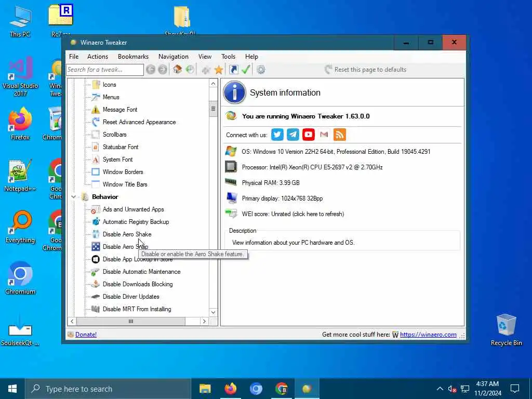Open the Bookmarks menu
The height and width of the screenshot is (399, 532).
pyautogui.click(x=133, y=57)
